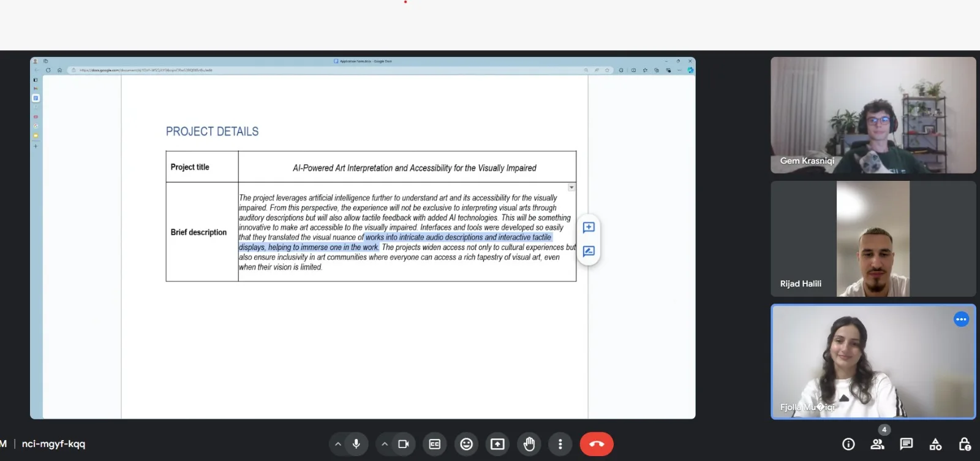Open options menu on Fjolla's tile

click(x=961, y=319)
